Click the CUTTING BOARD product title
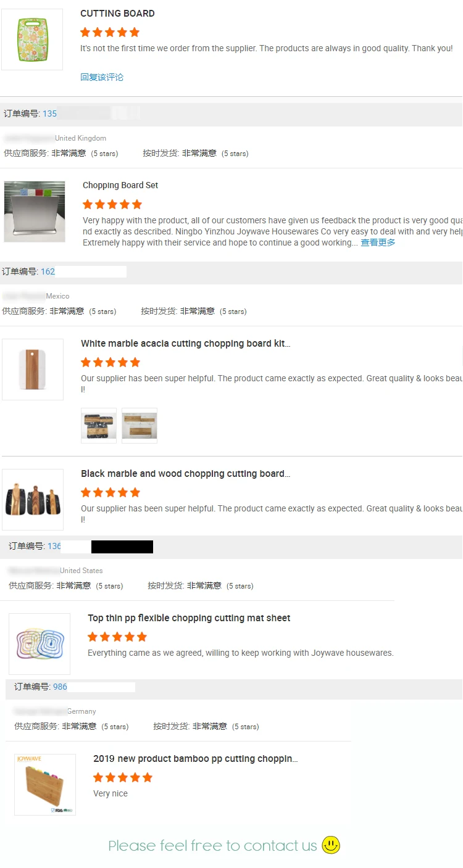 coord(117,14)
